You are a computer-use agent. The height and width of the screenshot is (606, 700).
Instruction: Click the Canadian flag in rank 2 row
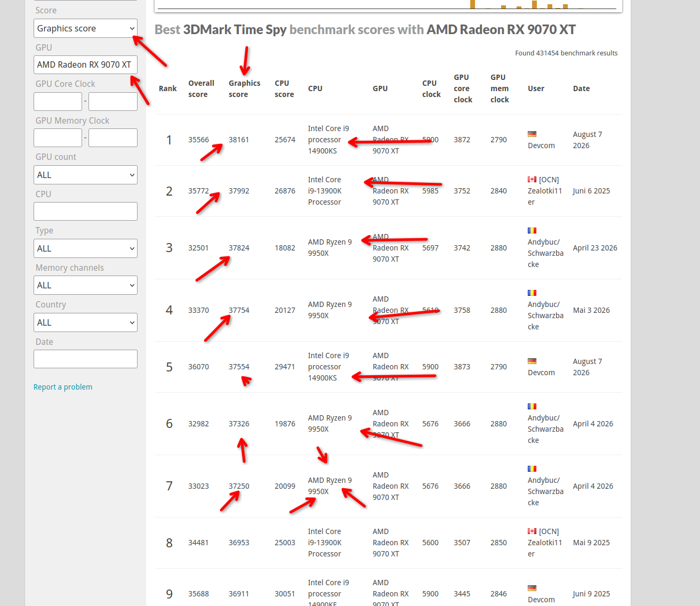click(x=532, y=180)
